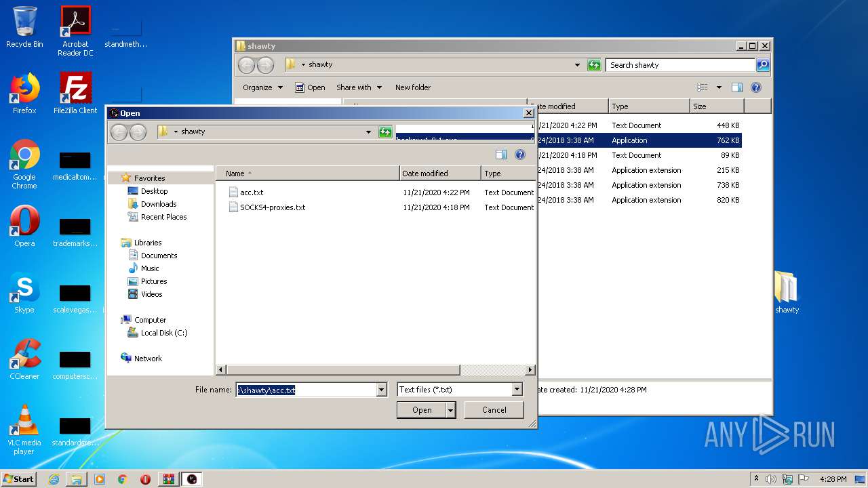
Task: Click Open in shawty window toolbar
Action: (310, 87)
